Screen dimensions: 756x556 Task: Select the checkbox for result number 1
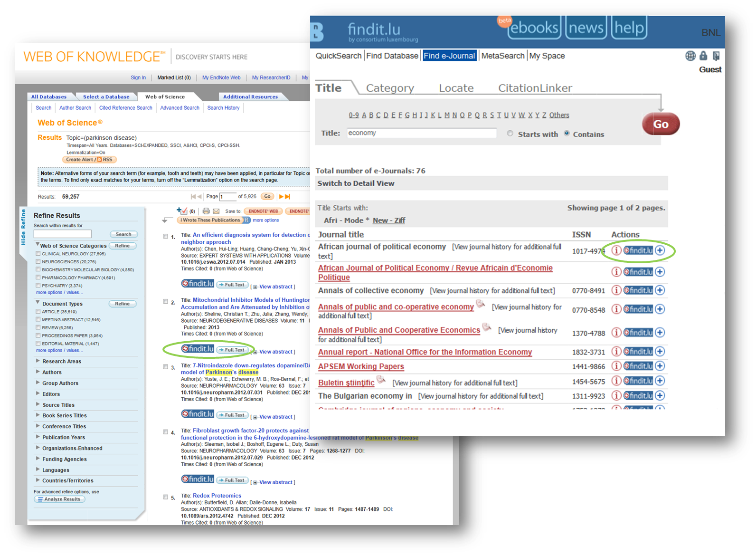[x=165, y=236]
